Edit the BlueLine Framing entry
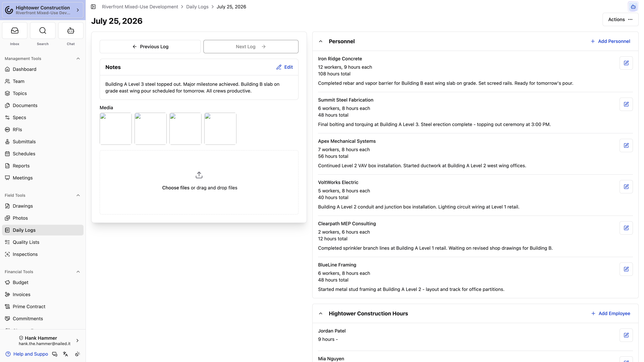This screenshot has width=644, height=362. point(626,269)
